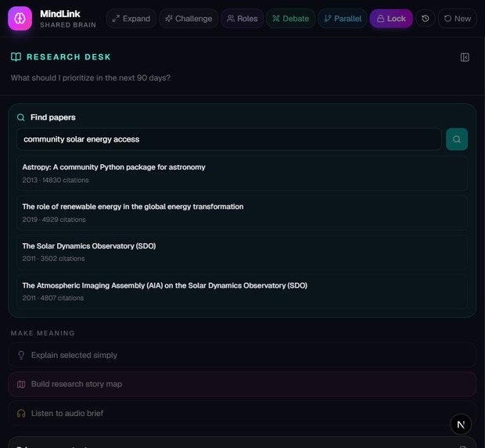This screenshot has width=485, height=448.
Task: Click the headphones icon beside Listen to audio brief
Action: coord(21,414)
